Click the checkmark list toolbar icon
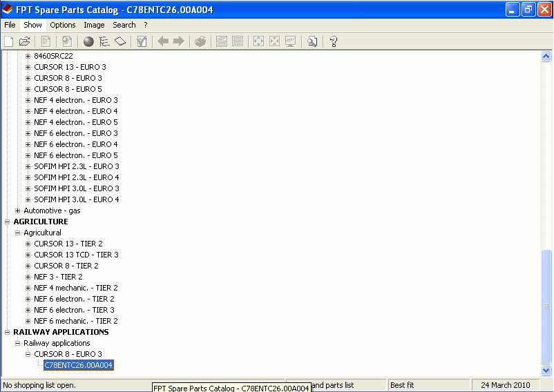 tap(142, 41)
